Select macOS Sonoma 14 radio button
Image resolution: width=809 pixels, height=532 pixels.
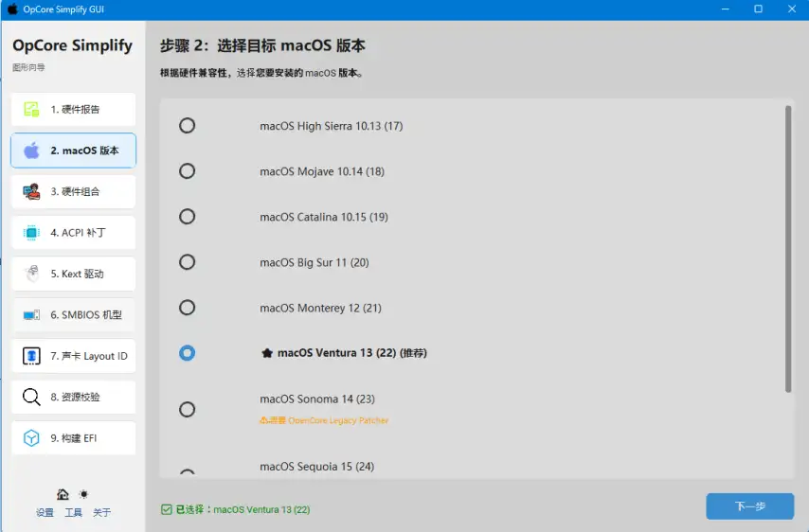188,409
